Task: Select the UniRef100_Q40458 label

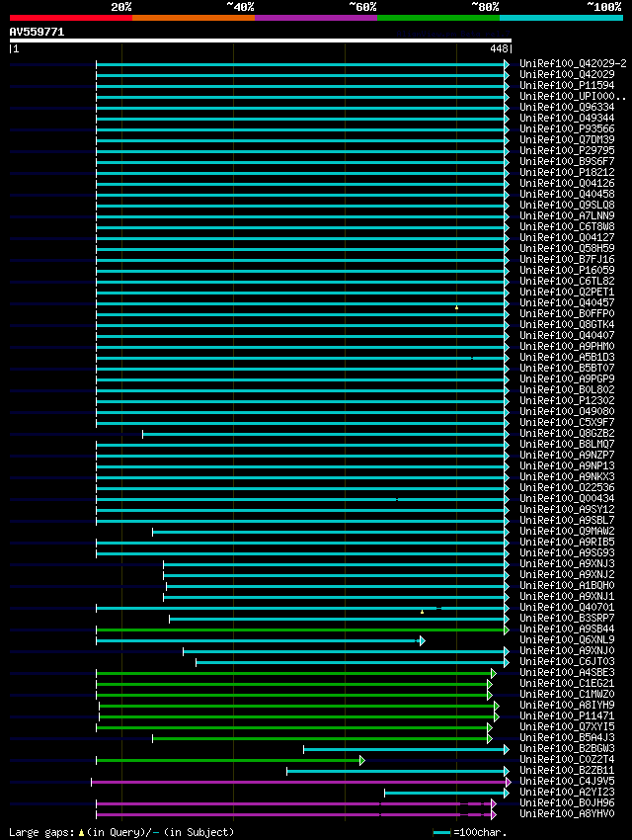Action: (x=567, y=195)
